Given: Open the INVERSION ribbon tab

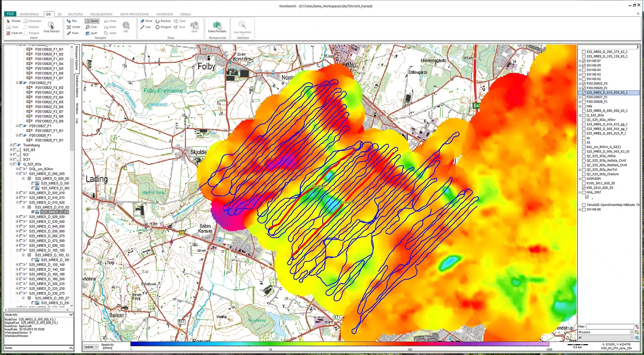Looking at the screenshot, I should 165,14.
